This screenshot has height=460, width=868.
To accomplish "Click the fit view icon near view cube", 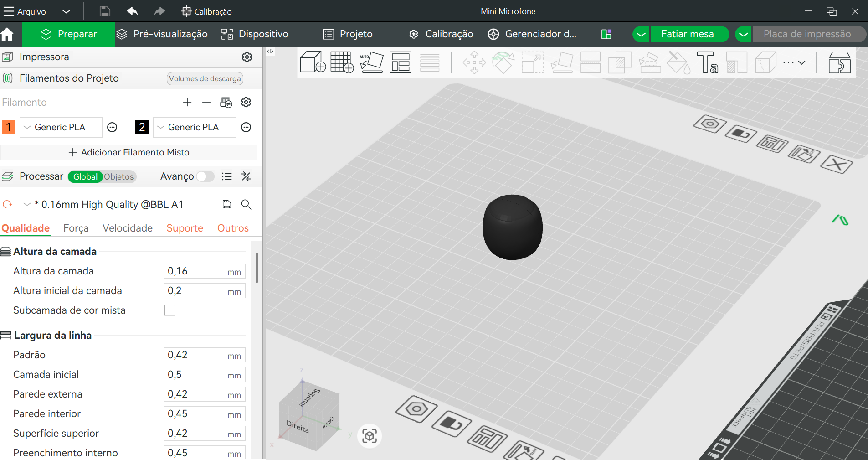I will [x=370, y=436].
